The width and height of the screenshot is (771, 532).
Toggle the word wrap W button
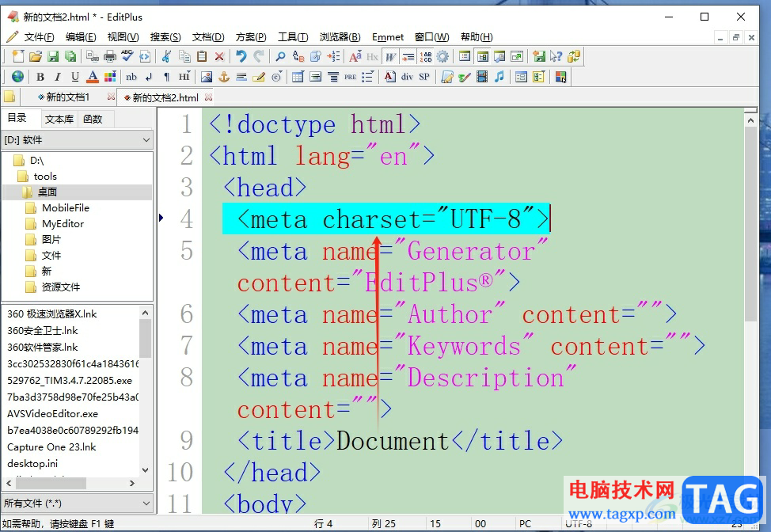coord(390,56)
